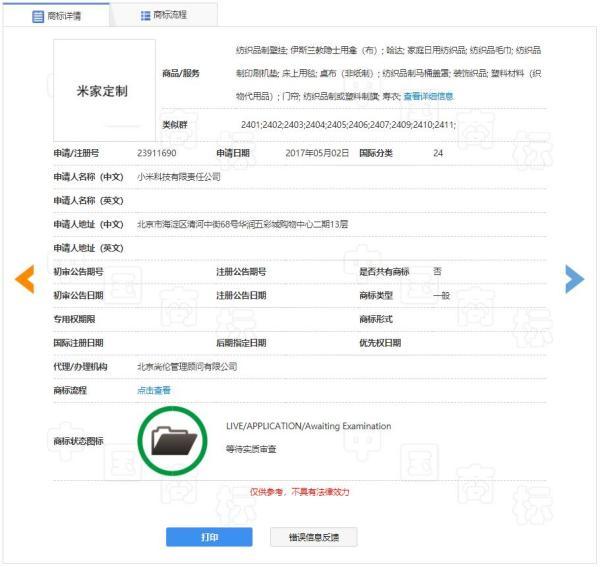
Task: Click the 专用权期限 field label
Action: tap(74, 319)
